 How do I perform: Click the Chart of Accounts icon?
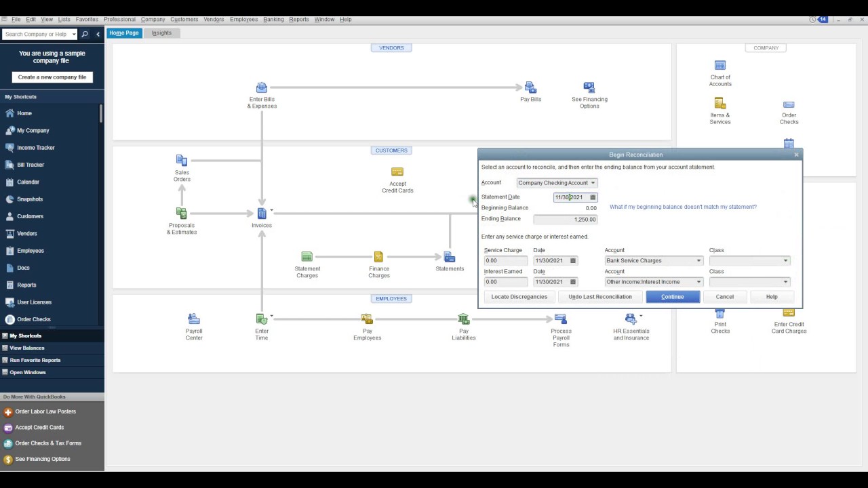click(720, 66)
